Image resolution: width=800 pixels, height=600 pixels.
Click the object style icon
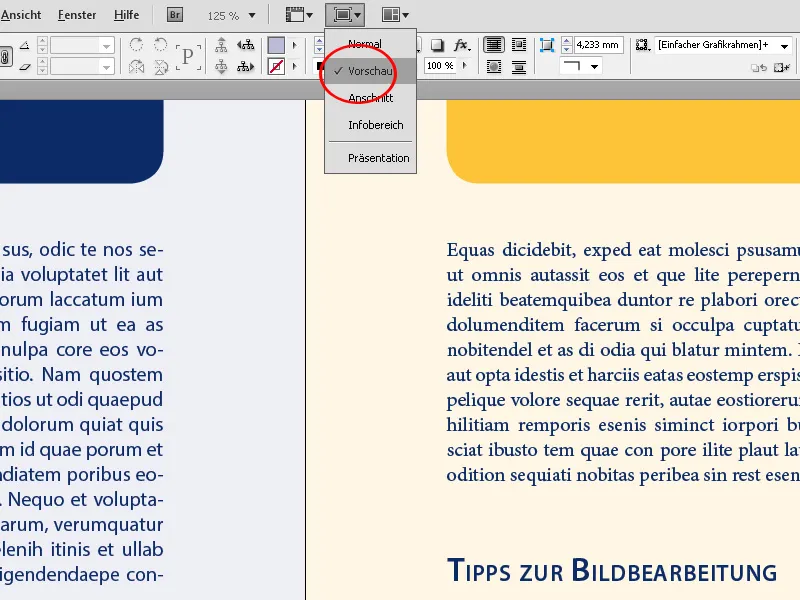[643, 45]
